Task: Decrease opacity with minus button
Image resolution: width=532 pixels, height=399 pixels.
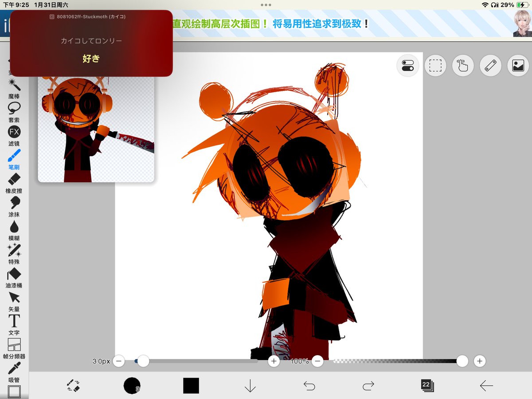Action: click(x=317, y=361)
